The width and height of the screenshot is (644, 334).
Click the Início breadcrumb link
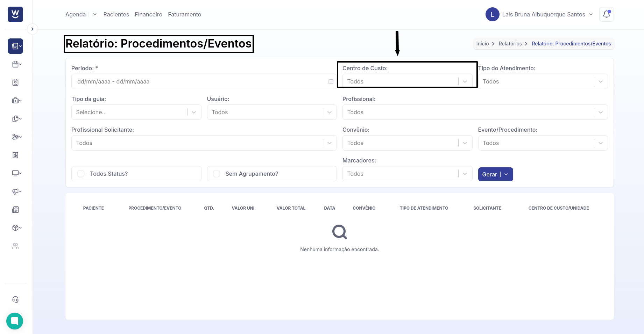click(x=482, y=44)
